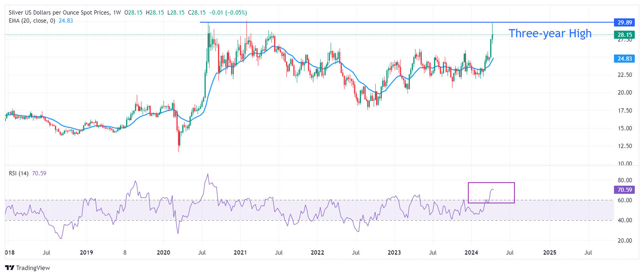Click the 2022 label on time axis
The height and width of the screenshot is (276, 644).
pos(317,253)
